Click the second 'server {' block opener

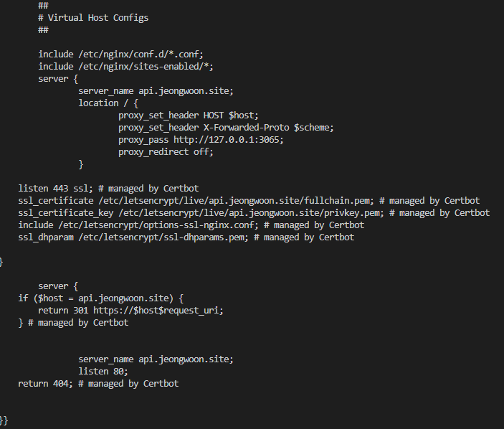(58, 286)
